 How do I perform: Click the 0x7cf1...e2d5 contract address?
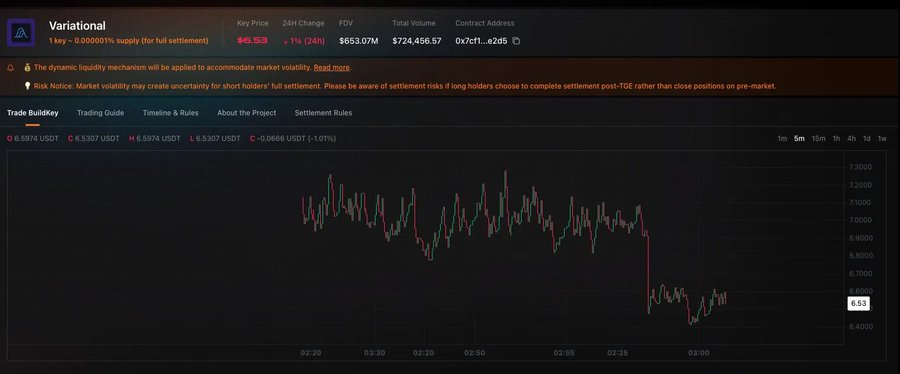(x=481, y=41)
